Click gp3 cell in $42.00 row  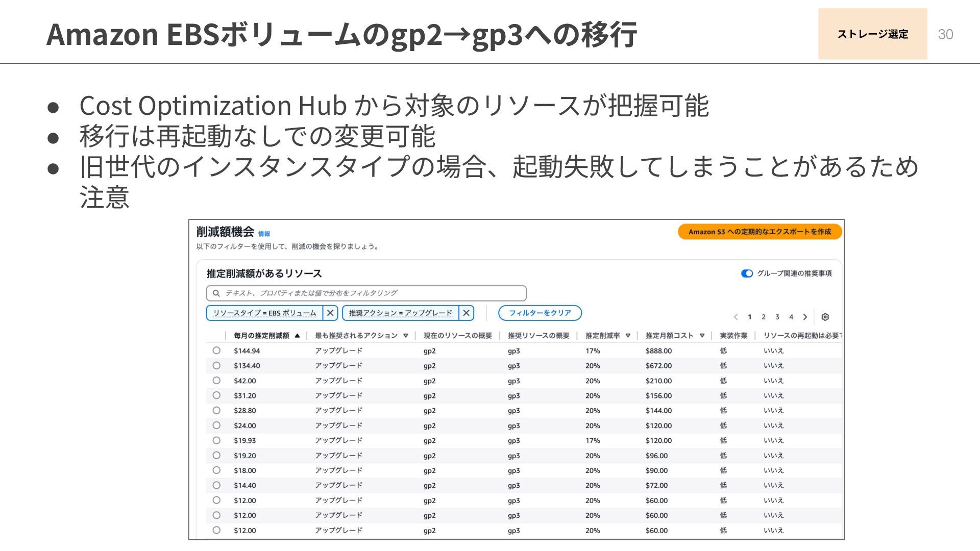click(513, 381)
